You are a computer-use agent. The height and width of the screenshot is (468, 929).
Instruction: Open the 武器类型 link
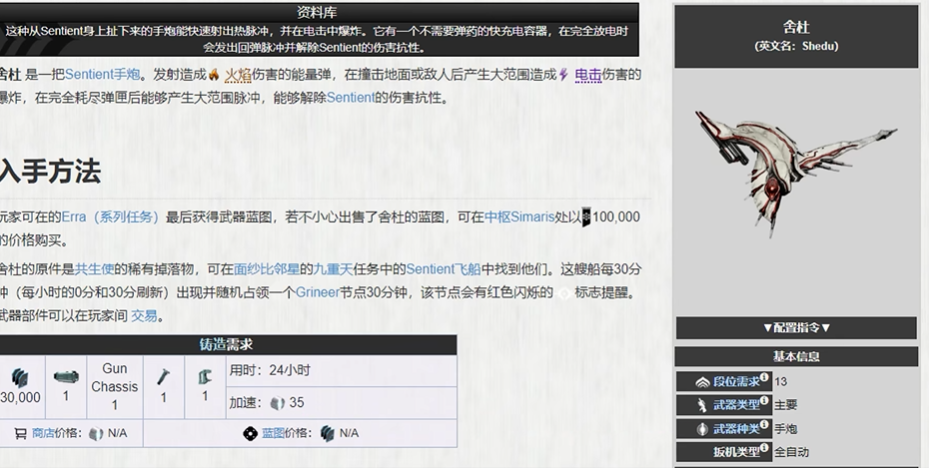tap(736, 405)
